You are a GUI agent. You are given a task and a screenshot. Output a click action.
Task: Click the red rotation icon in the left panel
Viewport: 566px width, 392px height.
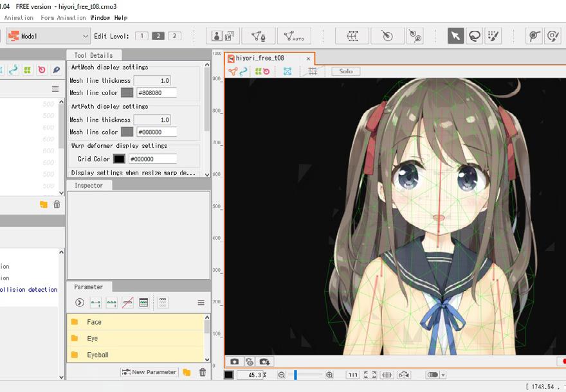pos(42,69)
